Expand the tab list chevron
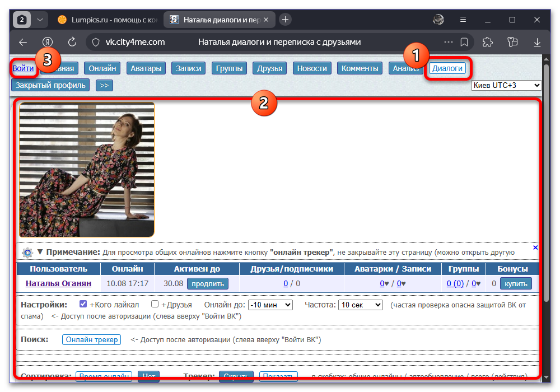 click(x=40, y=20)
